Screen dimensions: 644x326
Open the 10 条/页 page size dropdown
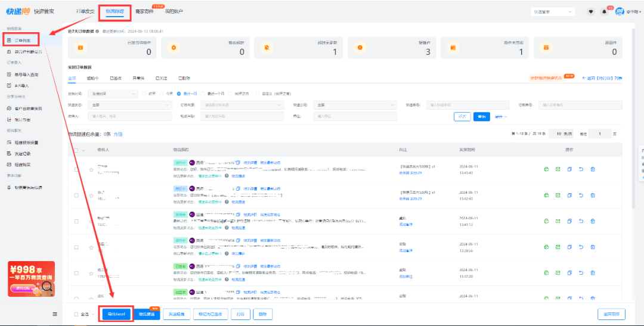[561, 134]
